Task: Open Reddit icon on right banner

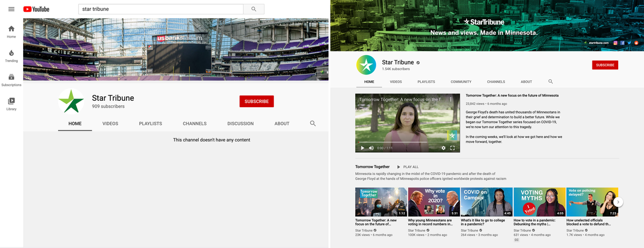Action: tap(636, 42)
